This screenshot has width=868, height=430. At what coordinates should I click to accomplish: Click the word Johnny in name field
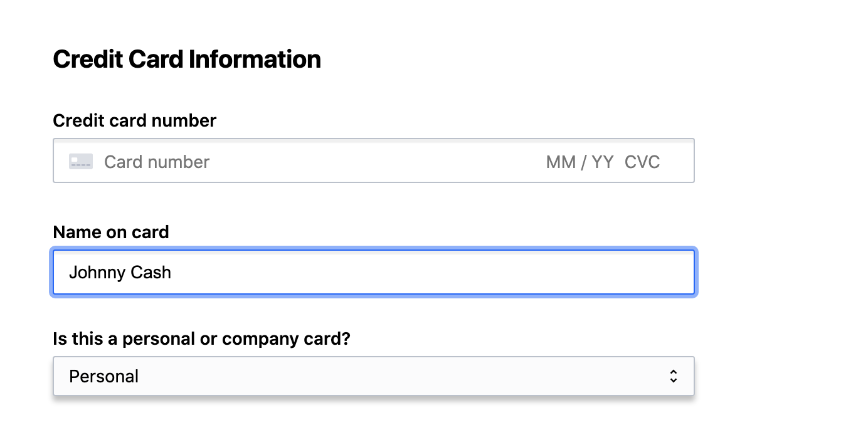tap(94, 273)
